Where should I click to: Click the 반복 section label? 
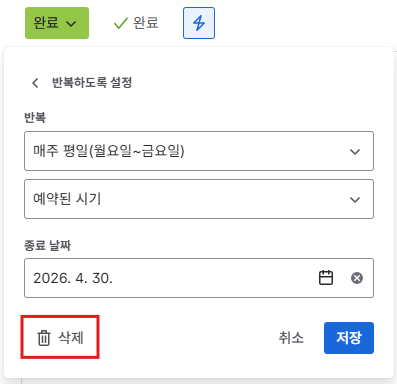tap(35, 118)
